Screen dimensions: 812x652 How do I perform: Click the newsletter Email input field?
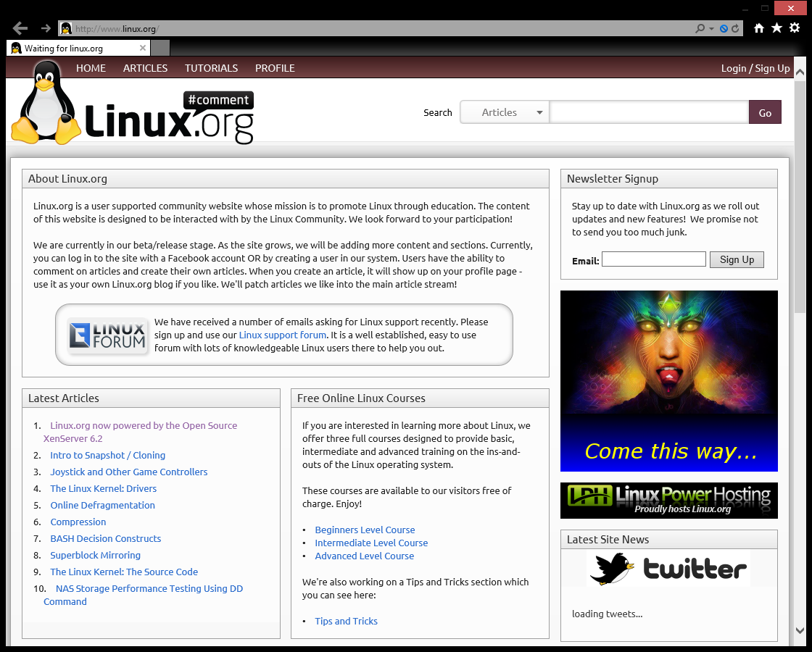[653, 259]
